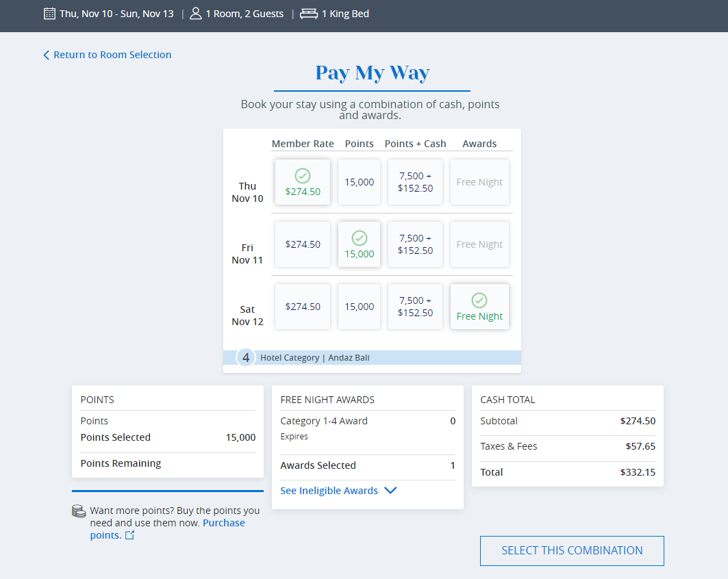728x579 pixels.
Task: Click the Awards Selected label
Action: coord(318,465)
